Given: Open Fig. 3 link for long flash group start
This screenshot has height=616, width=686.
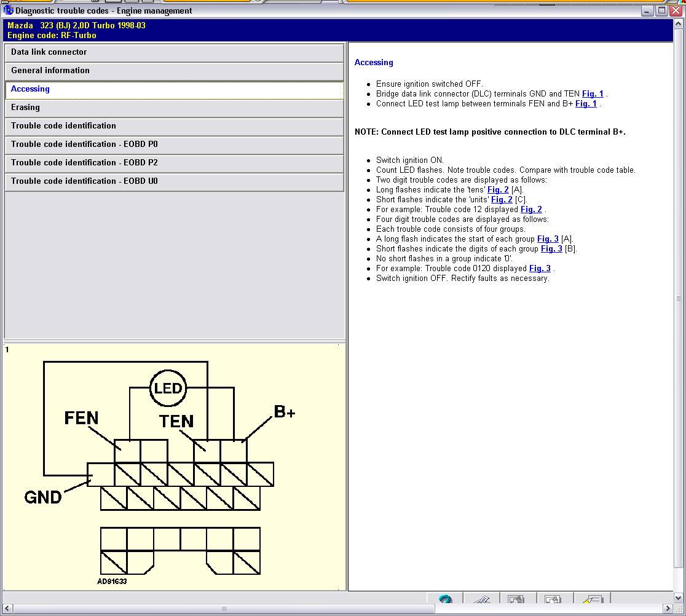Looking at the screenshot, I should [x=548, y=239].
